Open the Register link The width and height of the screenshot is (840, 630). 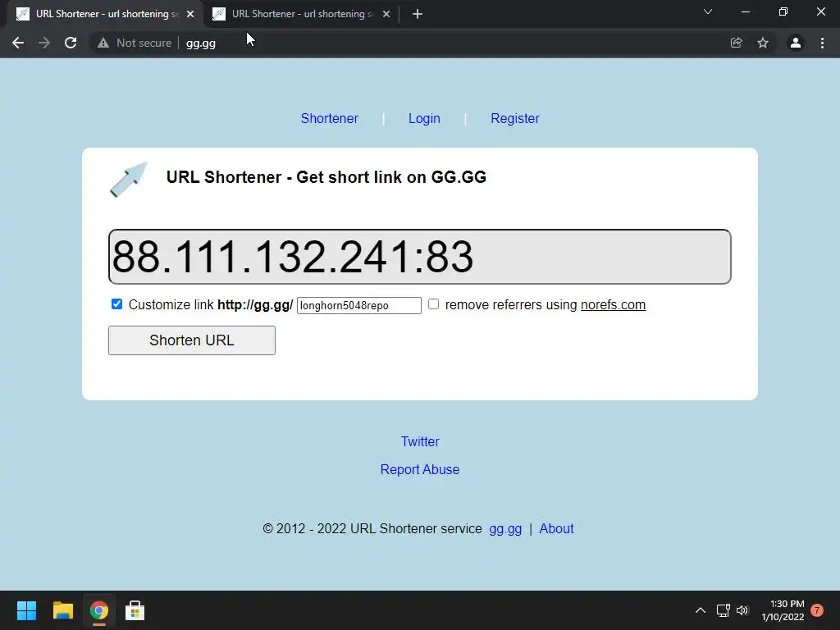[x=515, y=118]
